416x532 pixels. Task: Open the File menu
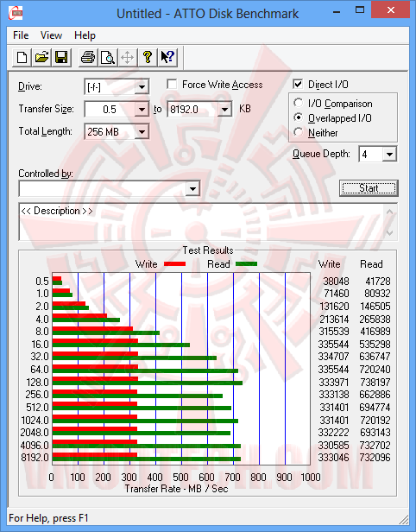[21, 35]
